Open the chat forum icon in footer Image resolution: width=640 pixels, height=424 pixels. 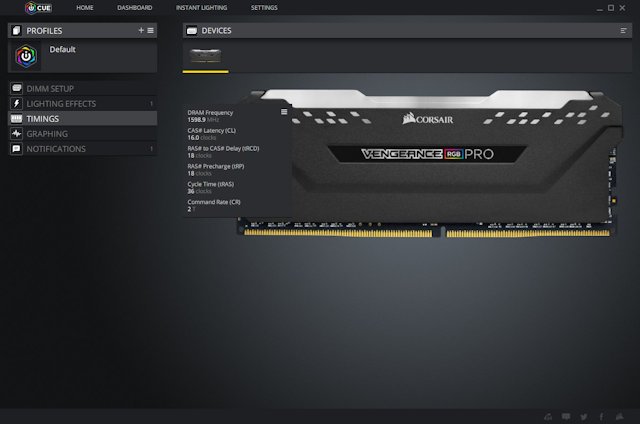point(566,417)
